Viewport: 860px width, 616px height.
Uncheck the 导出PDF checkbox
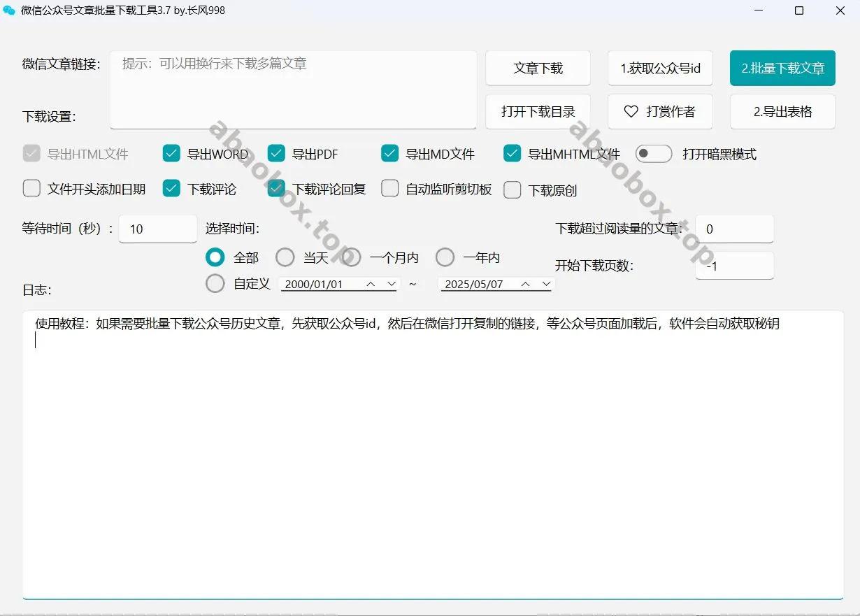[276, 154]
